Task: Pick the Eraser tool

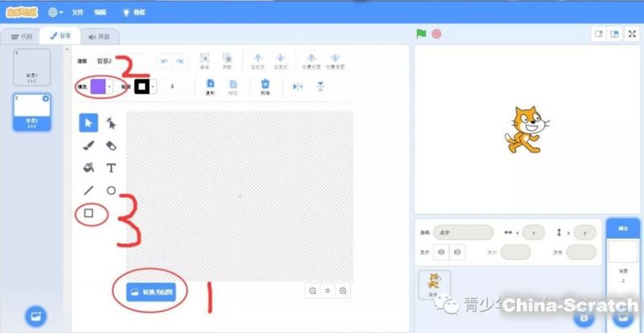Action: (x=111, y=146)
